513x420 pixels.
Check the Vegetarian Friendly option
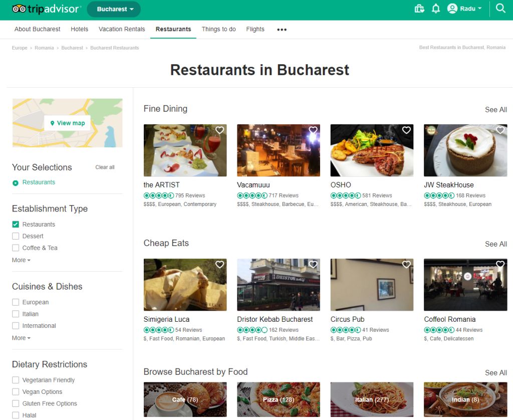16,380
